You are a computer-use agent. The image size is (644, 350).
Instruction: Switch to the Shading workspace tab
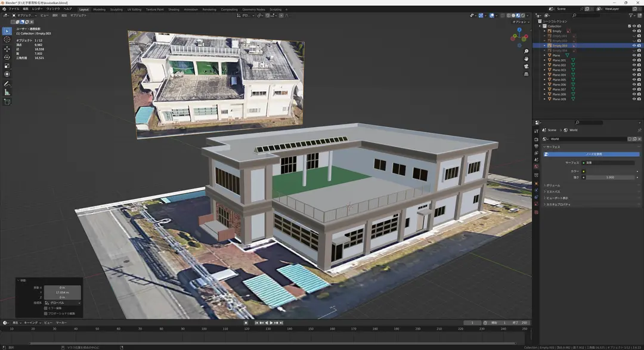click(x=174, y=9)
